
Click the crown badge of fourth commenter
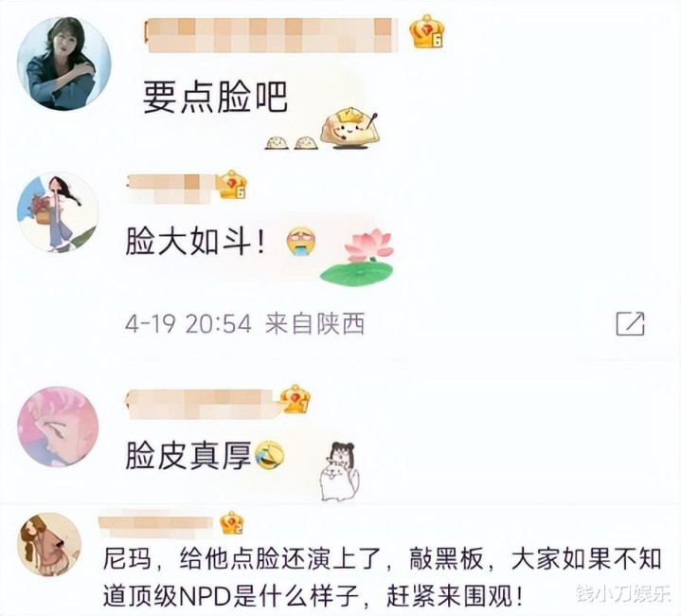point(231,523)
